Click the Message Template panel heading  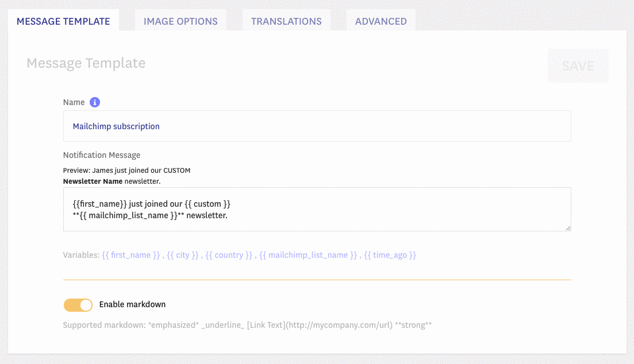tap(86, 63)
